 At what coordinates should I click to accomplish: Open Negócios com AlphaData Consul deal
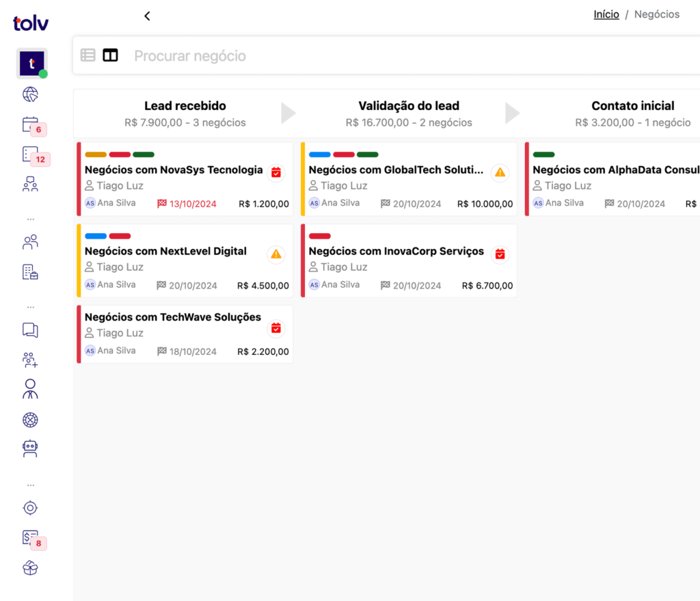point(616,170)
